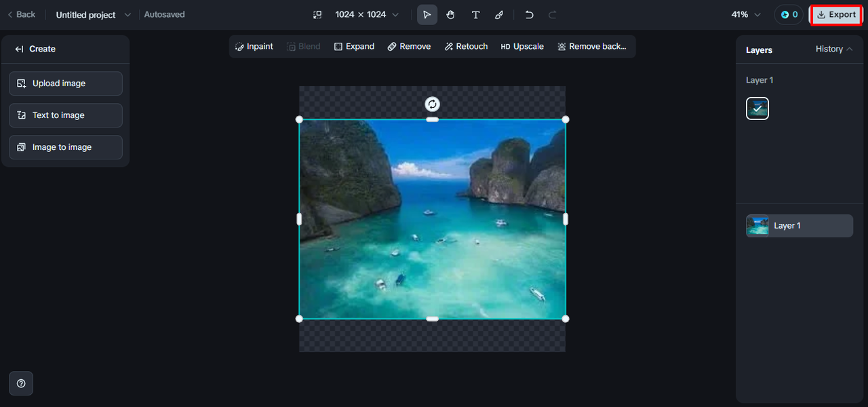Open Image to image
This screenshot has width=868, height=407.
pos(66,147)
